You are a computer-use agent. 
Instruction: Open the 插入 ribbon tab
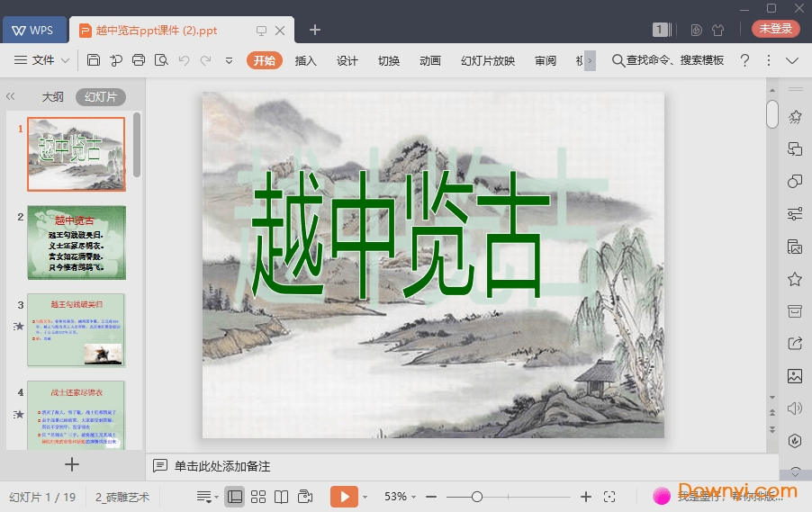pyautogui.click(x=305, y=60)
